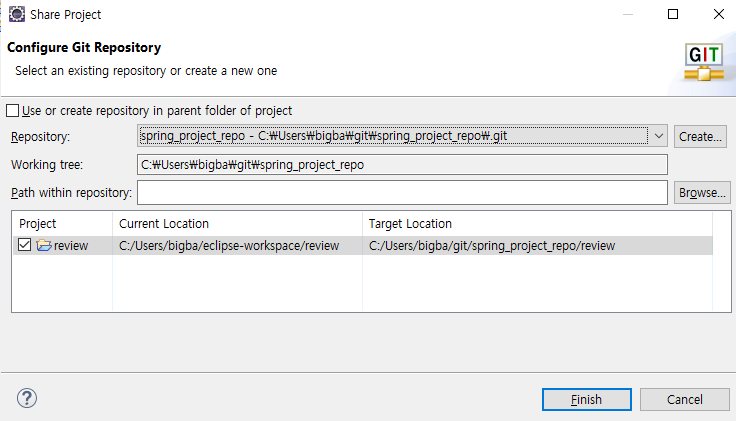Click the Project column header
The height and width of the screenshot is (421, 736).
click(62, 224)
